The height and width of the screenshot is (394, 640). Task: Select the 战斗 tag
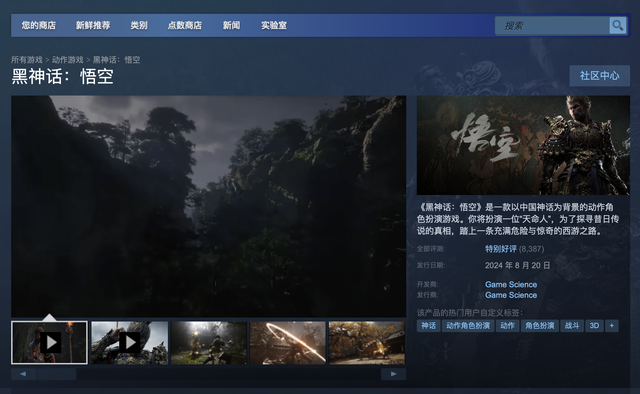coord(572,326)
